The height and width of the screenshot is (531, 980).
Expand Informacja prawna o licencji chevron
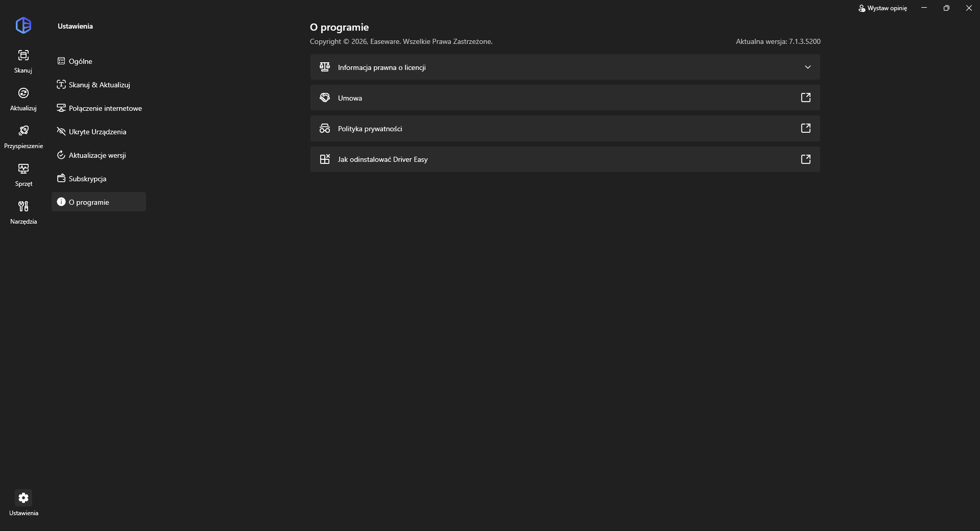pyautogui.click(x=807, y=67)
